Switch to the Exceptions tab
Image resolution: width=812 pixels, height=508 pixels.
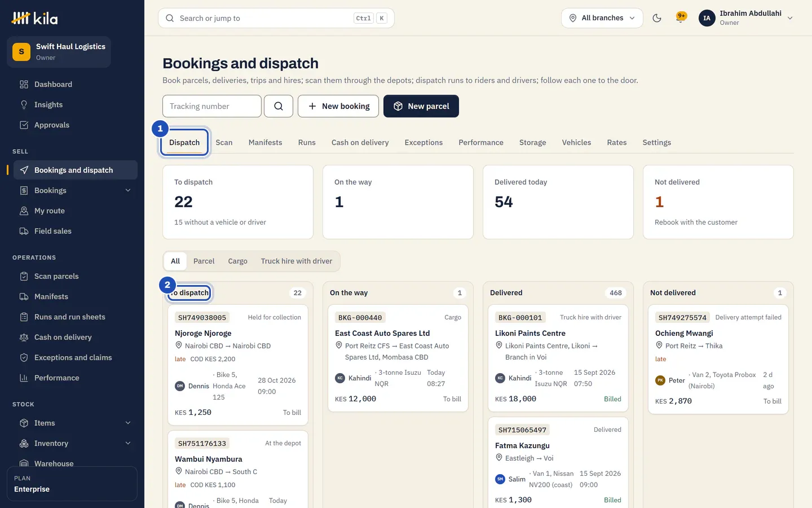pos(423,142)
